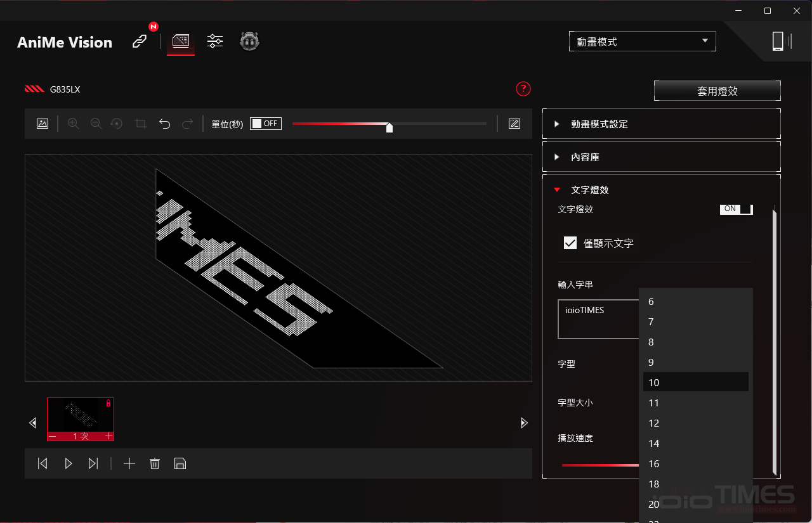Click the time duration slider handle
Screen dimensions: 812x523
(x=390, y=127)
